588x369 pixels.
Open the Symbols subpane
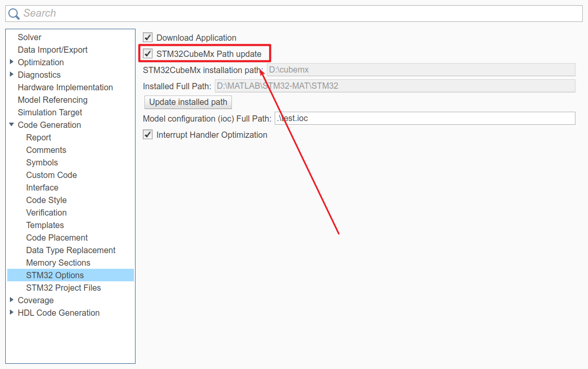42,162
